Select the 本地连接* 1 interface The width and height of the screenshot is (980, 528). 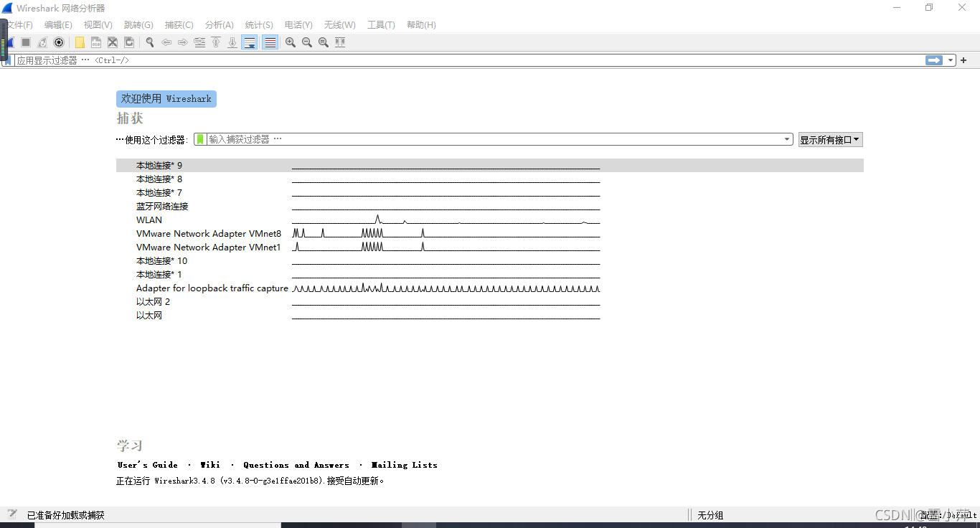490,275
